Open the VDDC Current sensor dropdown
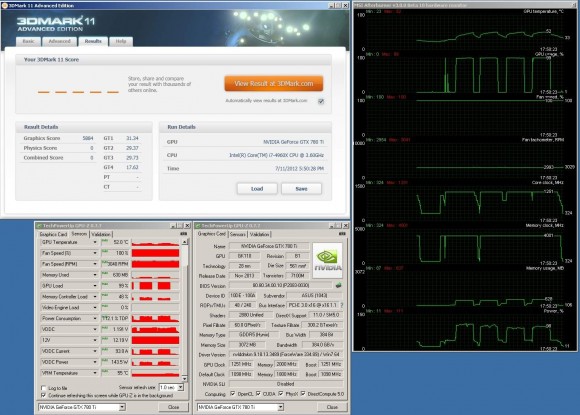 tap(95, 351)
